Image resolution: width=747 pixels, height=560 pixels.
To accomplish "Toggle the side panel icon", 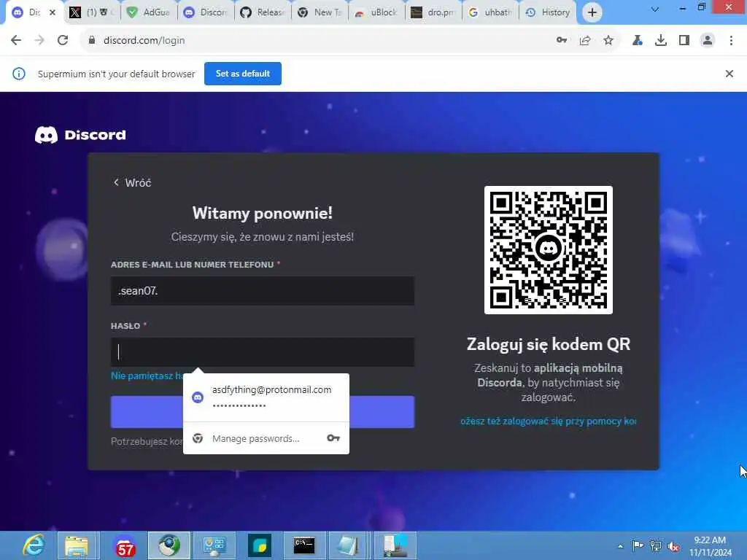I will click(684, 41).
